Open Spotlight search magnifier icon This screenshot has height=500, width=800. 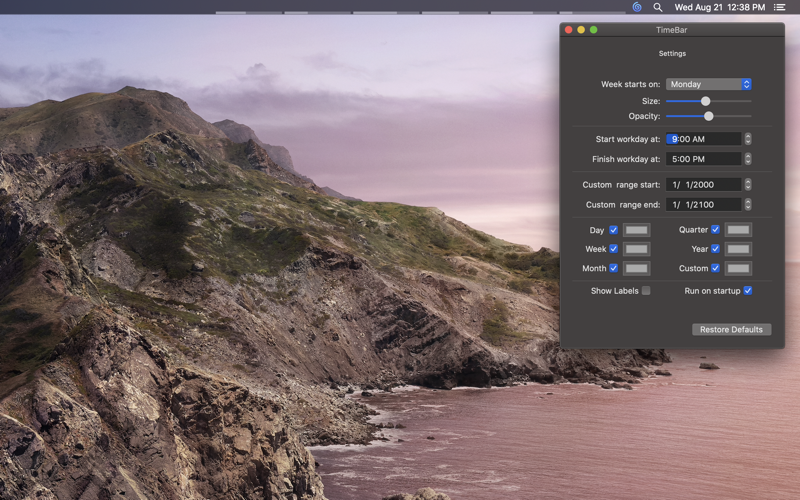click(x=658, y=7)
